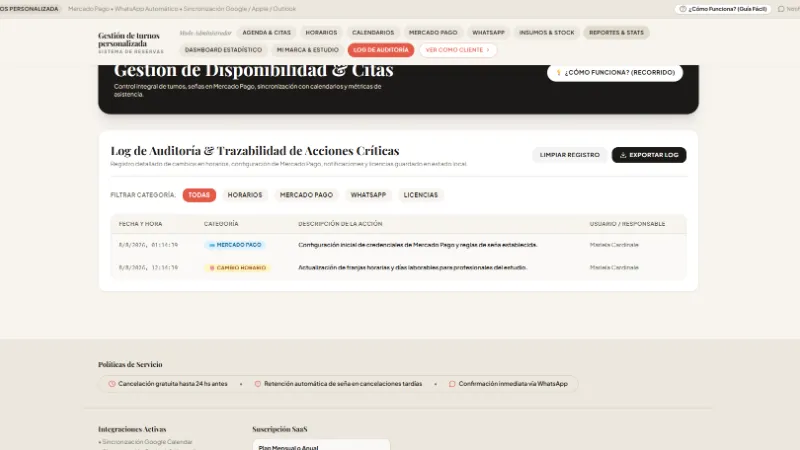The width and height of the screenshot is (800, 450).
Task: Click the question-mark icon beside Cómo Funciona guía
Action: (x=683, y=9)
